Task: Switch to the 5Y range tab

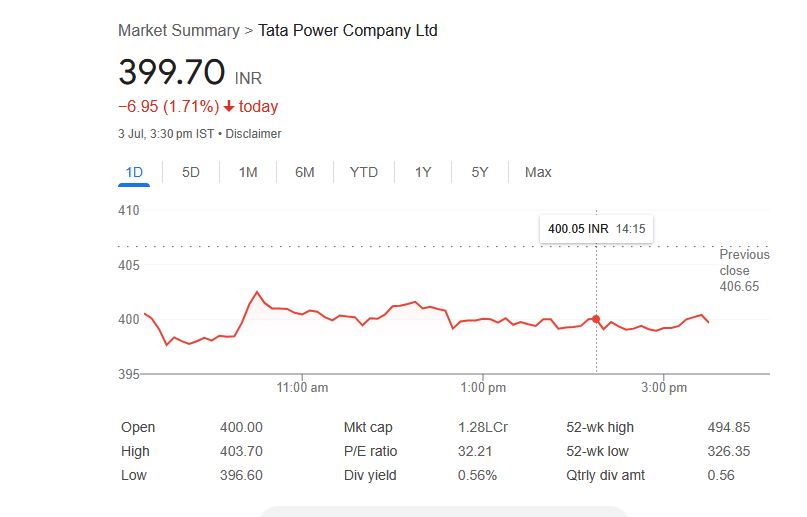Action: coord(480,172)
